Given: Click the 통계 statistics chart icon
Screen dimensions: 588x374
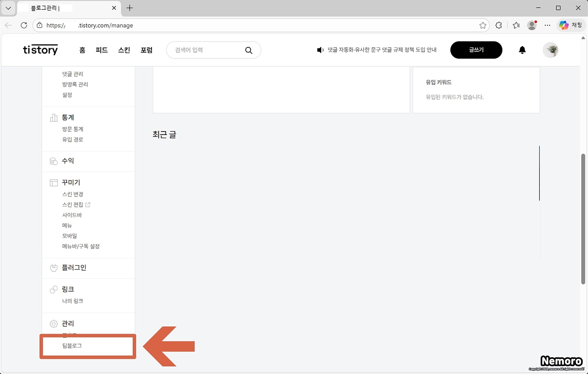Looking at the screenshot, I should pyautogui.click(x=54, y=118).
